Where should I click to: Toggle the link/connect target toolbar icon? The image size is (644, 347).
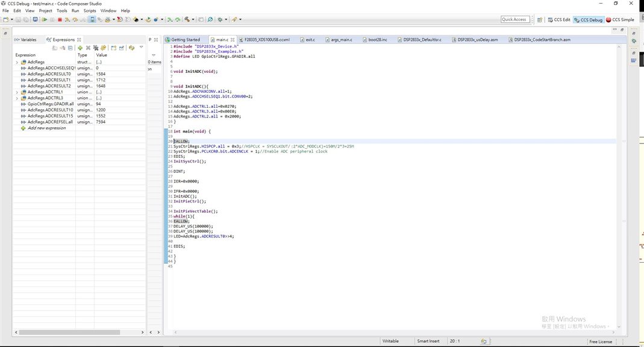pos(99,19)
